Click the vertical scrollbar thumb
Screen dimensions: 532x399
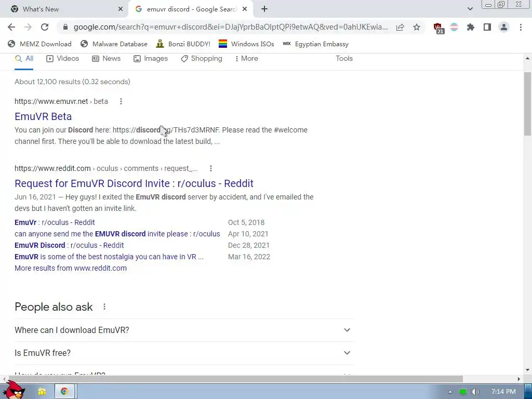527,104
